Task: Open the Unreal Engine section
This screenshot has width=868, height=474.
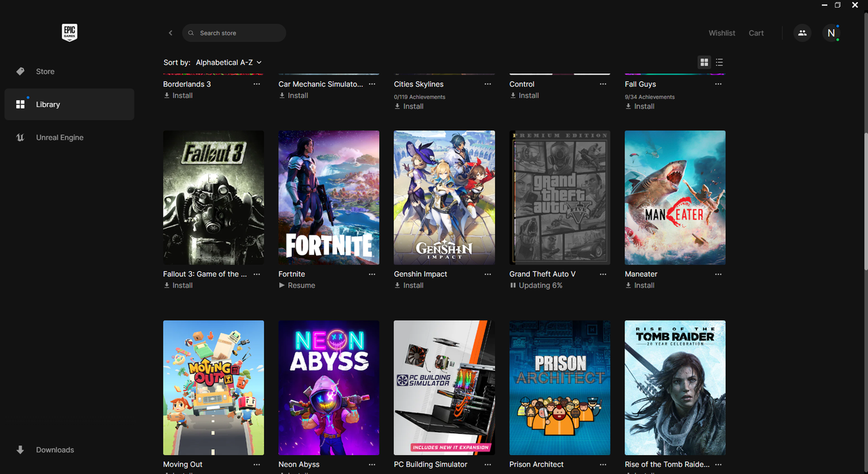Action: (x=69, y=138)
